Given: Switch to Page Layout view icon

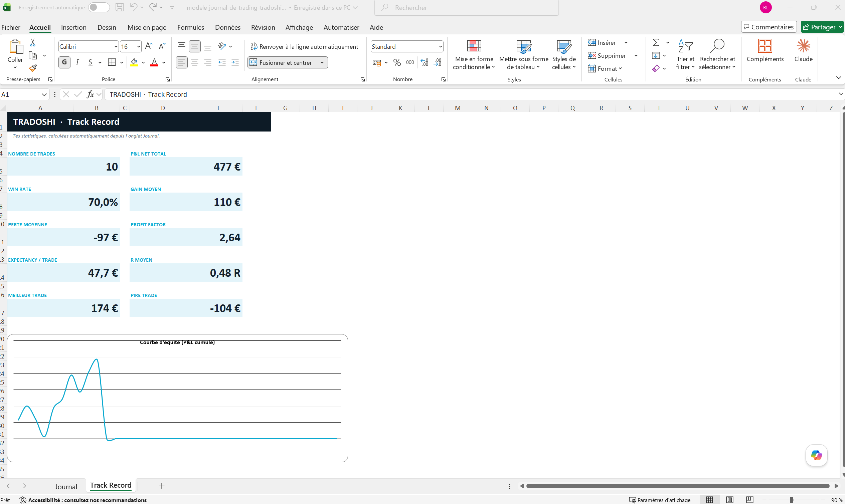Looking at the screenshot, I should pyautogui.click(x=730, y=500).
